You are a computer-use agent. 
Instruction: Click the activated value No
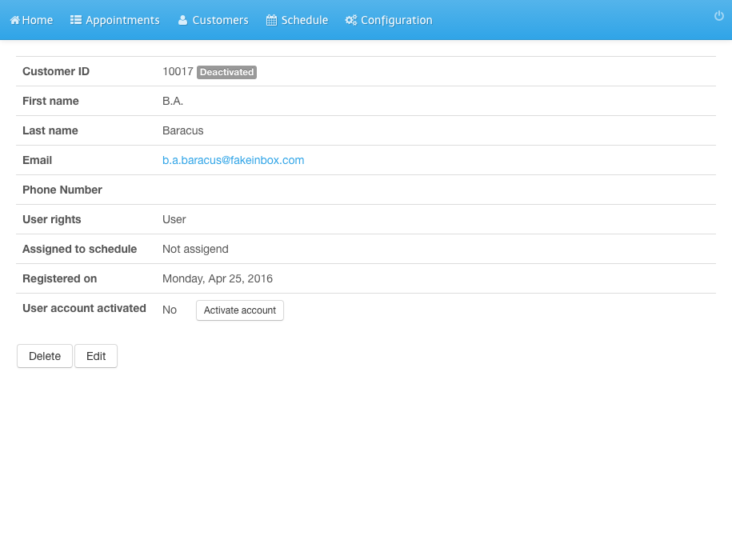(x=170, y=310)
